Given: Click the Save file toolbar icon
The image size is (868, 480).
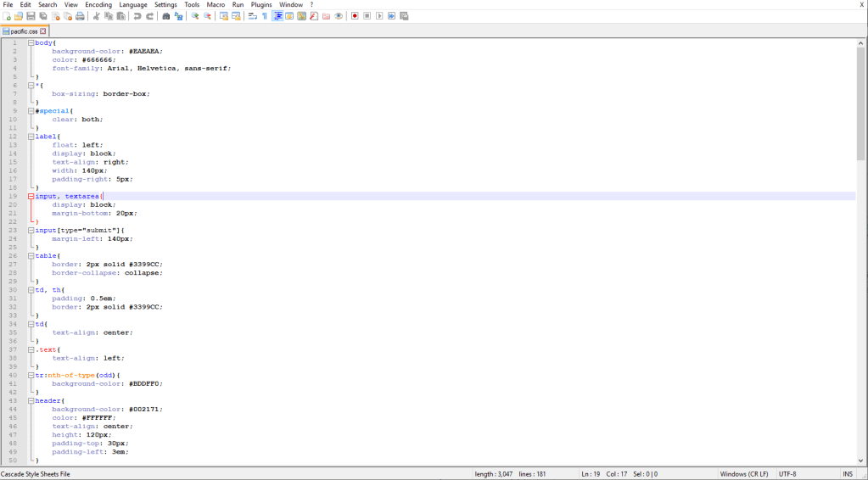Looking at the screenshot, I should (x=31, y=16).
